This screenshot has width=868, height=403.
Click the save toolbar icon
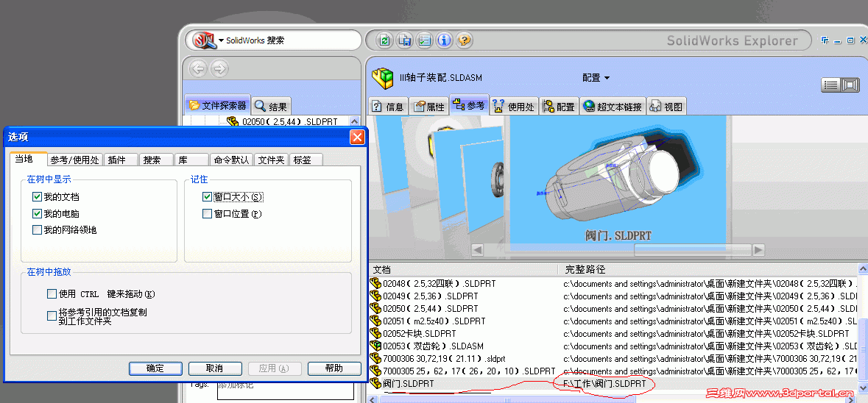tap(405, 40)
